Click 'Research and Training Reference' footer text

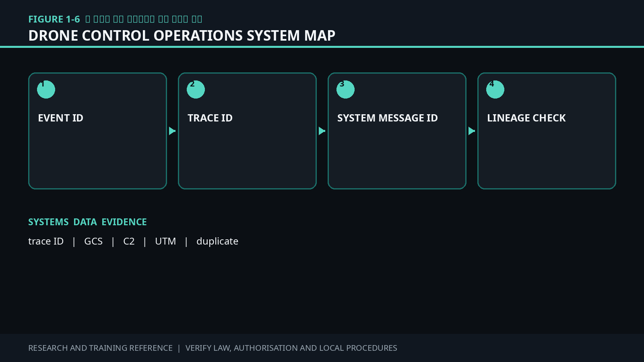[100, 348]
